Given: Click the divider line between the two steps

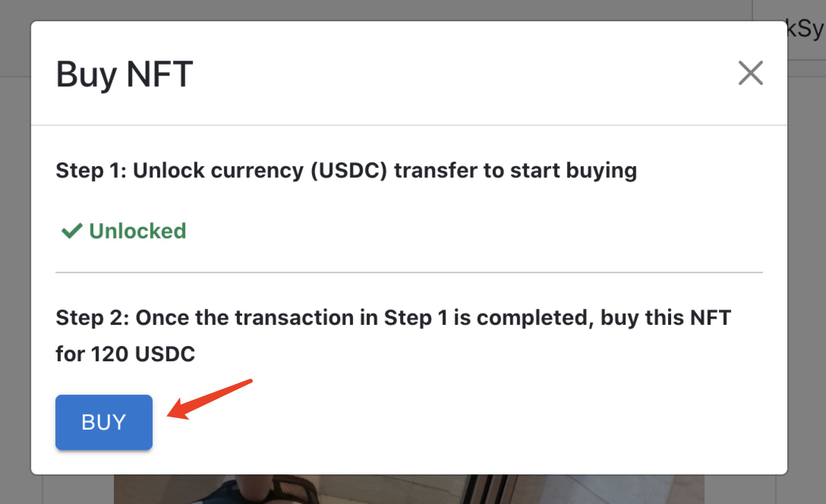Looking at the screenshot, I should [x=408, y=272].
